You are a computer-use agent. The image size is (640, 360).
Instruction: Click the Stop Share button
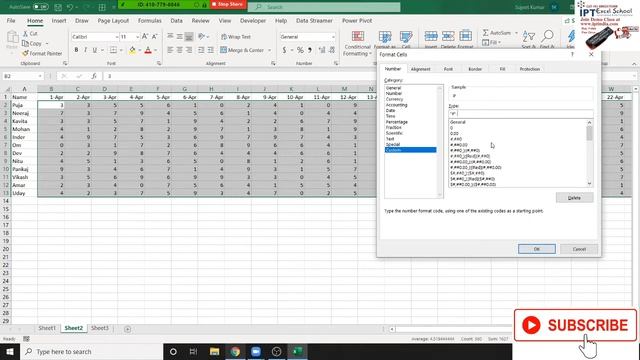coord(228,4)
